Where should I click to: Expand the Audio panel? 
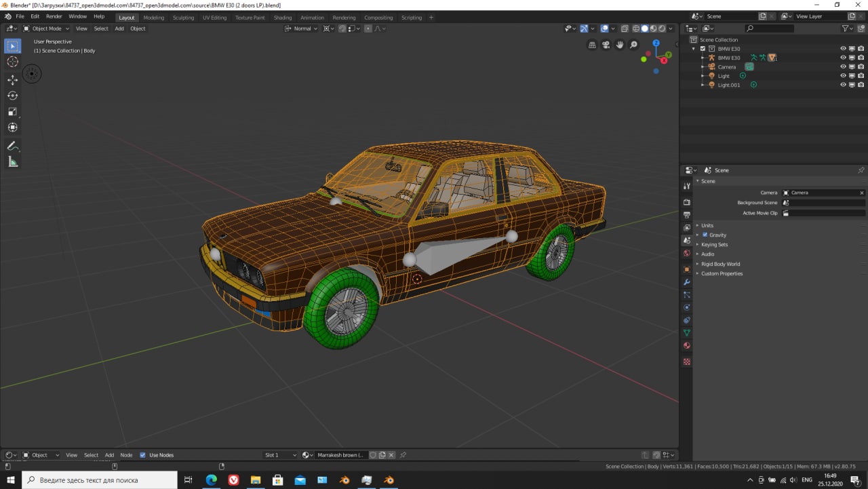click(x=707, y=254)
